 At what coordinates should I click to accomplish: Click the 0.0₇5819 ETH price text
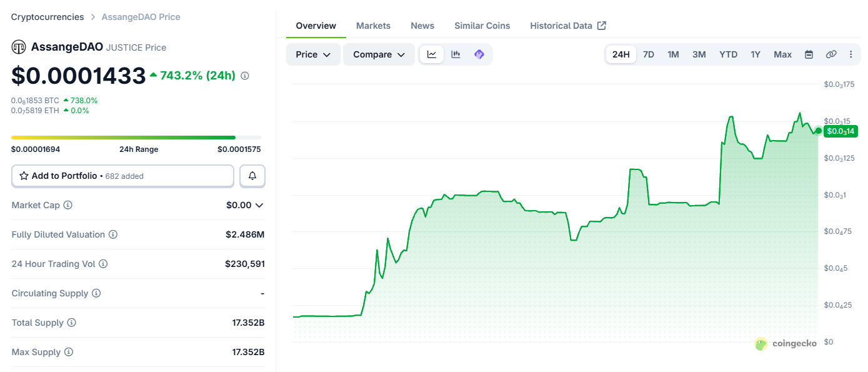tap(35, 111)
